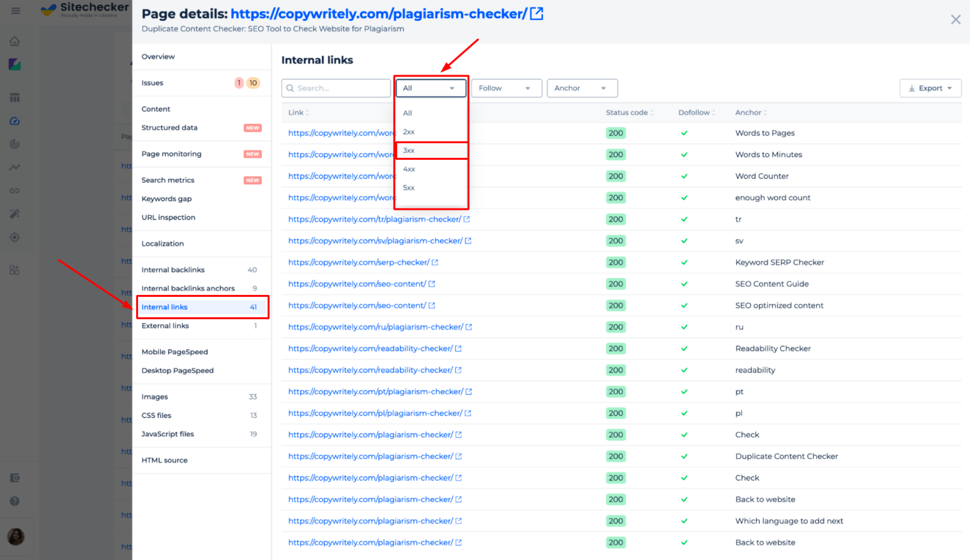The width and height of the screenshot is (975, 560).
Task: Click the user avatar in sidebar
Action: [x=16, y=537]
